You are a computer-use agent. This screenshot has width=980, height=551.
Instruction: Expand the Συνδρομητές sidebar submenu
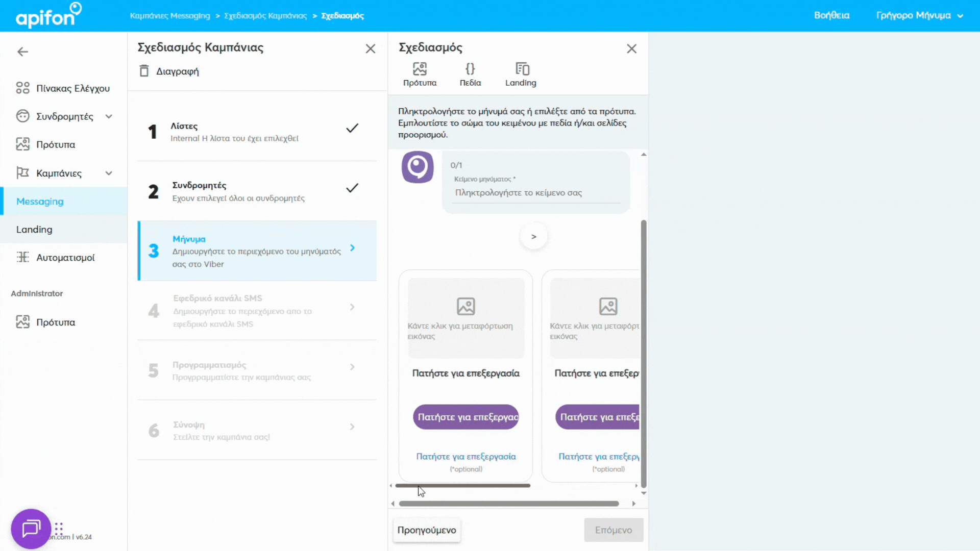(x=109, y=117)
